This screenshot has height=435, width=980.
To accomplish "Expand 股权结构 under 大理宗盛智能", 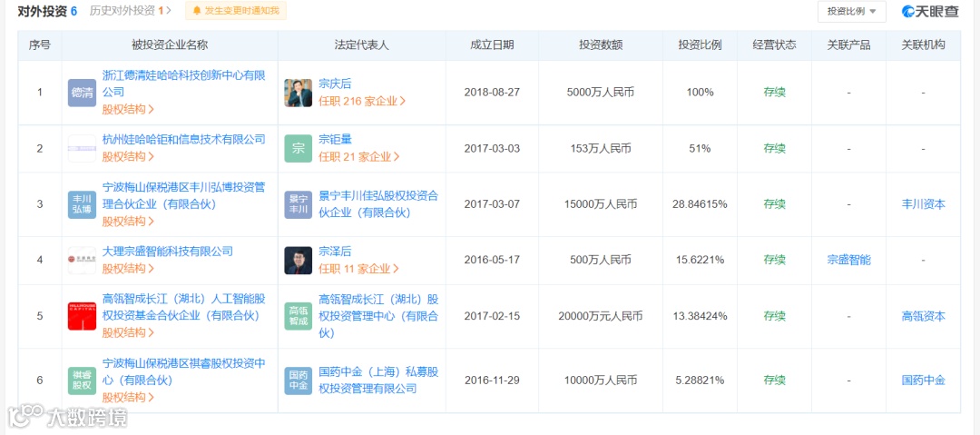I will point(128,269).
